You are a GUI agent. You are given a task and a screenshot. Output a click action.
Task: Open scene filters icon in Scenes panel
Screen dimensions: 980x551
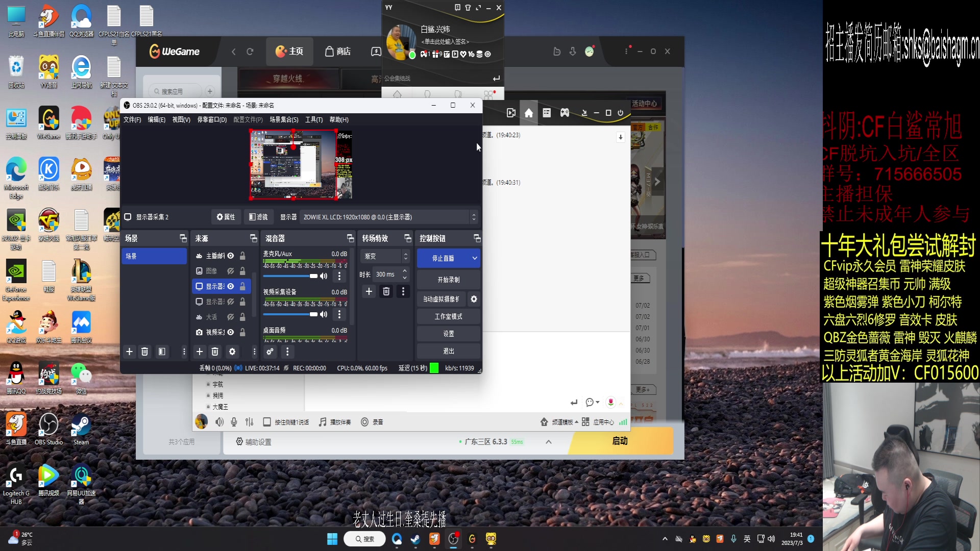tap(162, 352)
